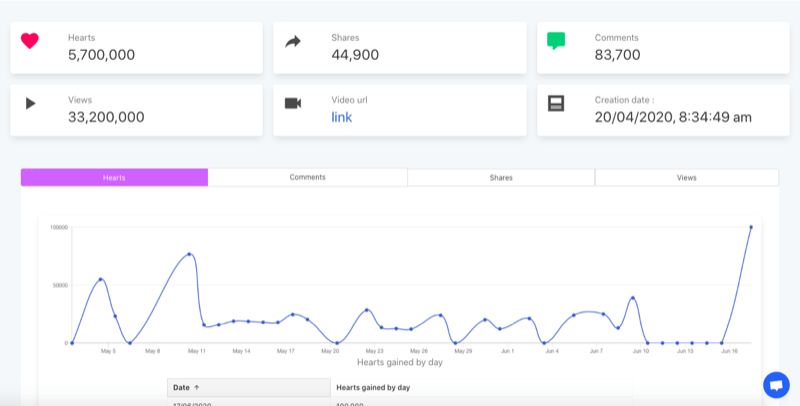
Task: Sort by the Date column arrow
Action: pos(196,388)
